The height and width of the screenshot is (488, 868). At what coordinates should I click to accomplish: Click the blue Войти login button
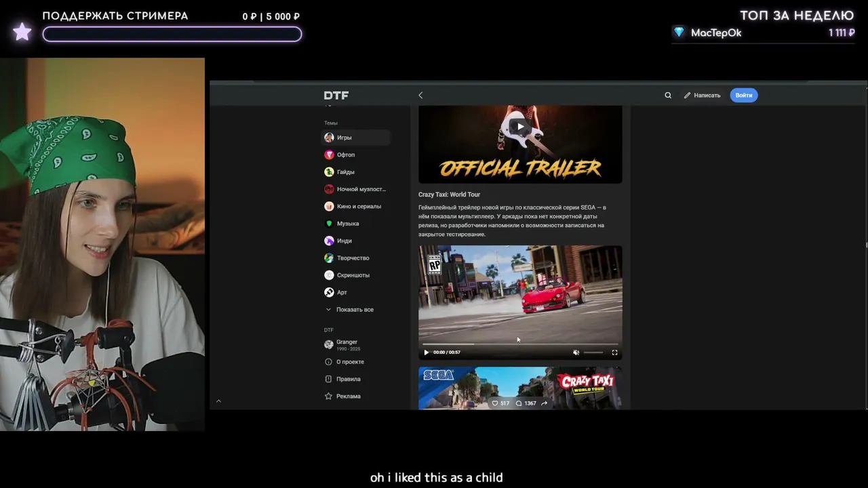coord(744,96)
